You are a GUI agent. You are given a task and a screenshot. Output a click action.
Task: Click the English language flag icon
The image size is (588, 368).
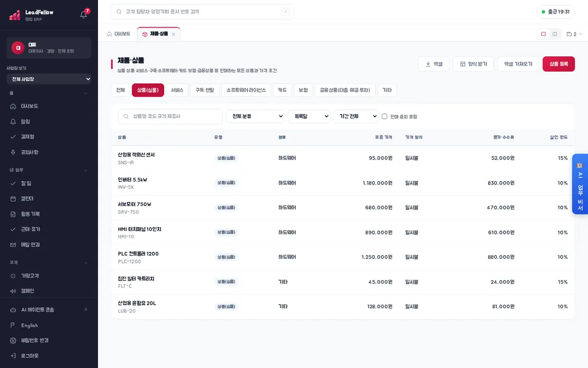point(13,325)
